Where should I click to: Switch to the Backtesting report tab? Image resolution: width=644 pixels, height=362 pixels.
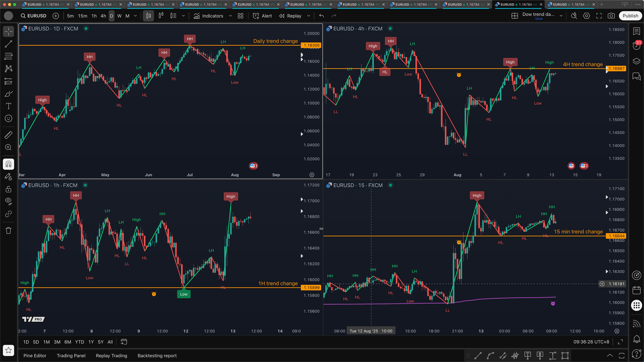coord(157,355)
